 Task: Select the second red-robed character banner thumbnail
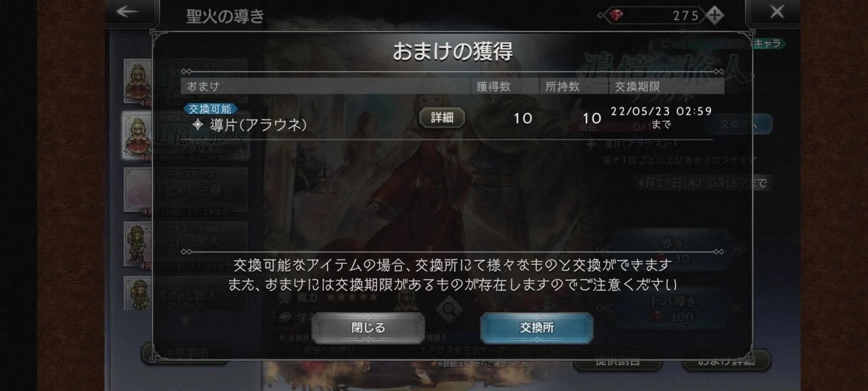pyautogui.click(x=138, y=136)
